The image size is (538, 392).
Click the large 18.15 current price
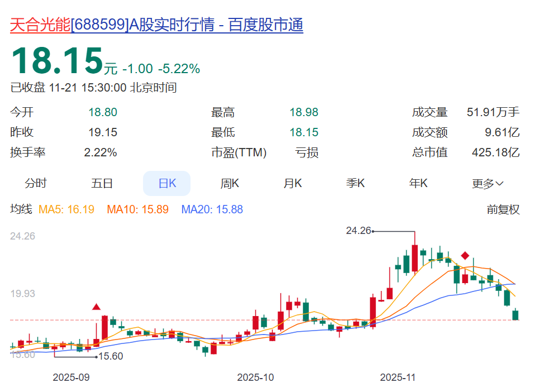[57, 61]
